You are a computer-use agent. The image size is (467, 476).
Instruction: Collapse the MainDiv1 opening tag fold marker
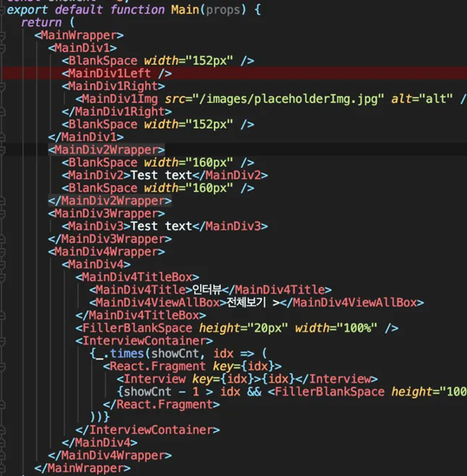[3, 48]
